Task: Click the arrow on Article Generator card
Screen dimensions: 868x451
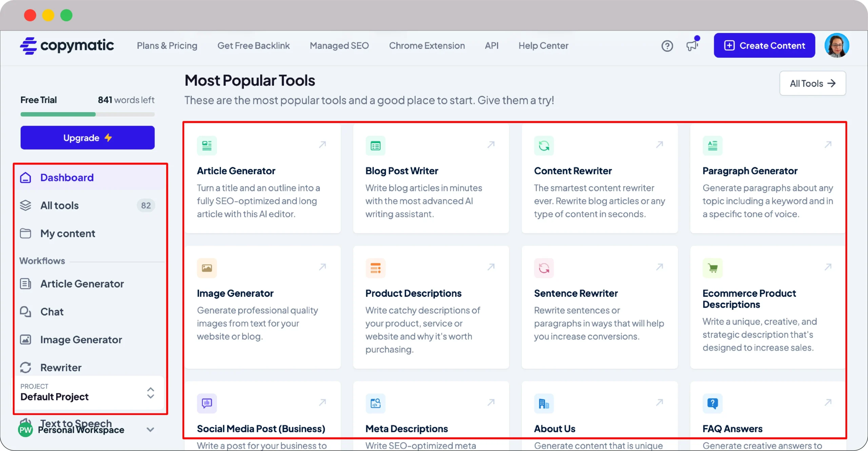Action: 322,144
